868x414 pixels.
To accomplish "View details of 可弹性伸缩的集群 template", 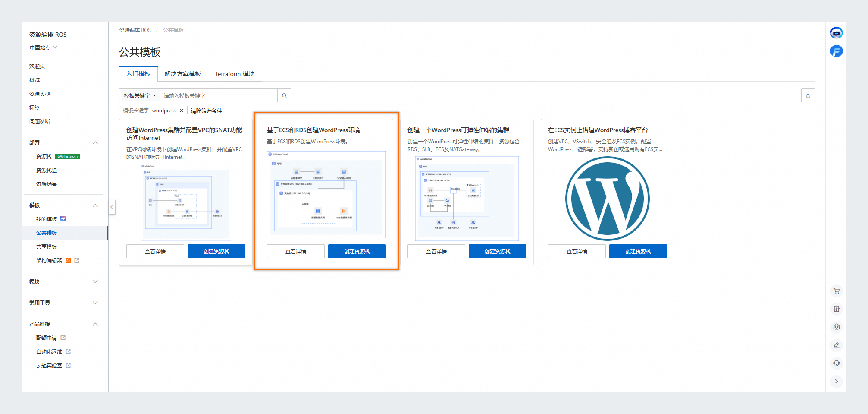I will tap(436, 251).
